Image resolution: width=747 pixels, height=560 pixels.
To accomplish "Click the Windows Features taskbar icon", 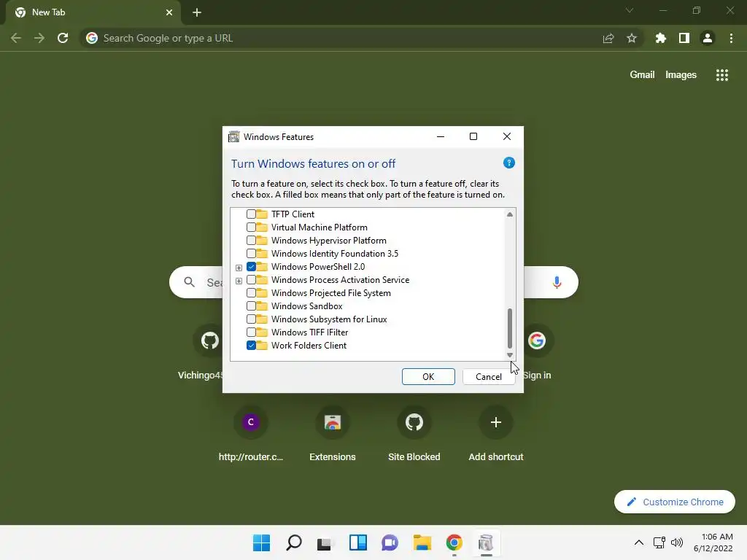I will point(486,542).
